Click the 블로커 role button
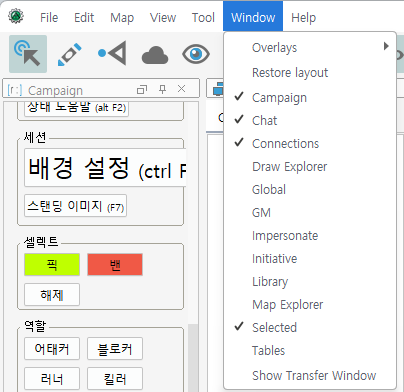This screenshot has width=404, height=392. coord(115,349)
